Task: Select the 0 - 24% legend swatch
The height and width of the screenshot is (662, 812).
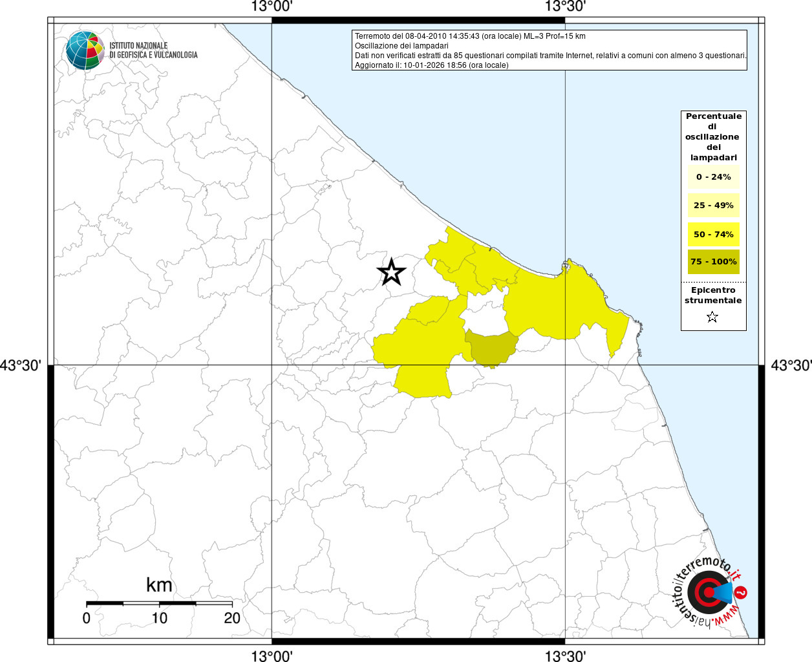Action: pyautogui.click(x=713, y=177)
